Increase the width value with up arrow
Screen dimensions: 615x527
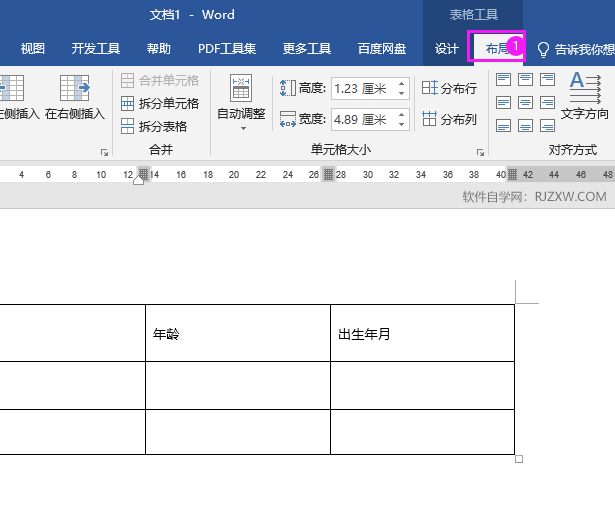click(401, 114)
